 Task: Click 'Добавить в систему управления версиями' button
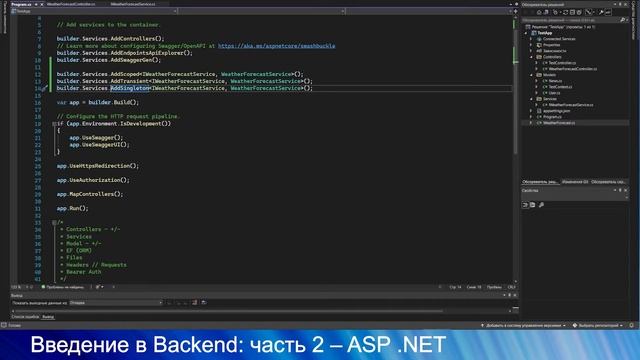523,326
